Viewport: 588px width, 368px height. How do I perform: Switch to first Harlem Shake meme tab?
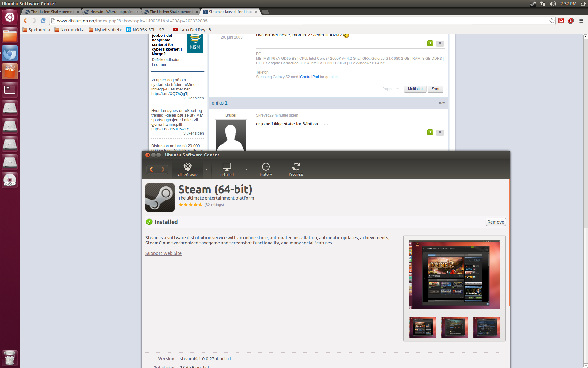coord(51,12)
